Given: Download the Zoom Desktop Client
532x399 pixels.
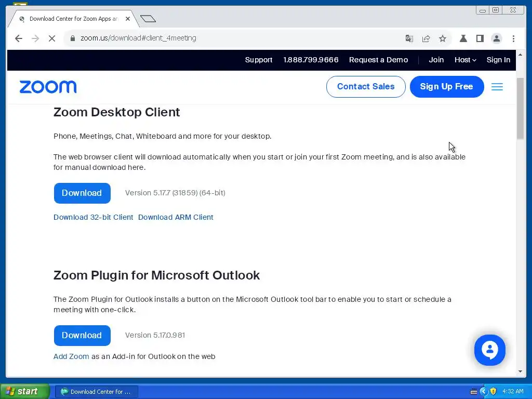Looking at the screenshot, I should 82,193.
